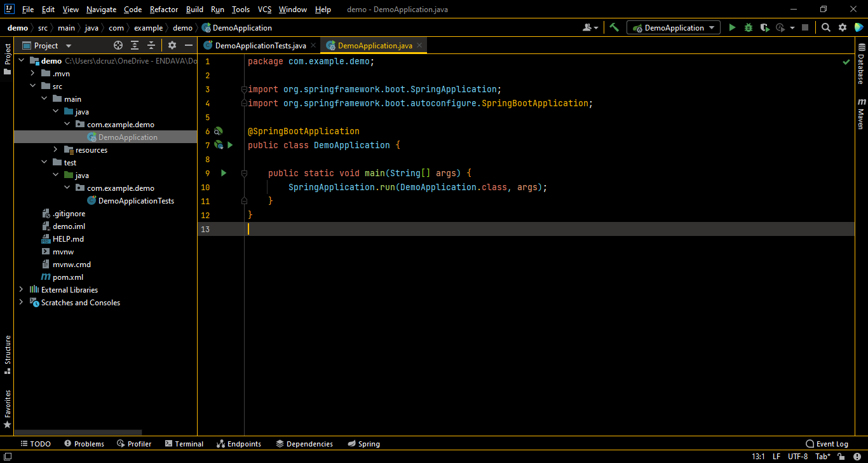Open the DemoApplication run configuration dropdown
The image size is (868, 463).
pos(674,27)
